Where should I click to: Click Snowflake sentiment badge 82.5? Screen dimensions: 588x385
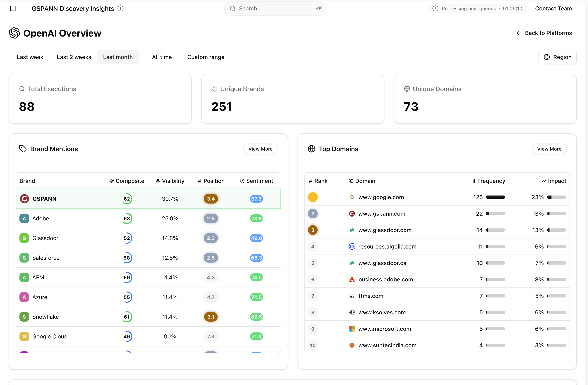(x=256, y=317)
